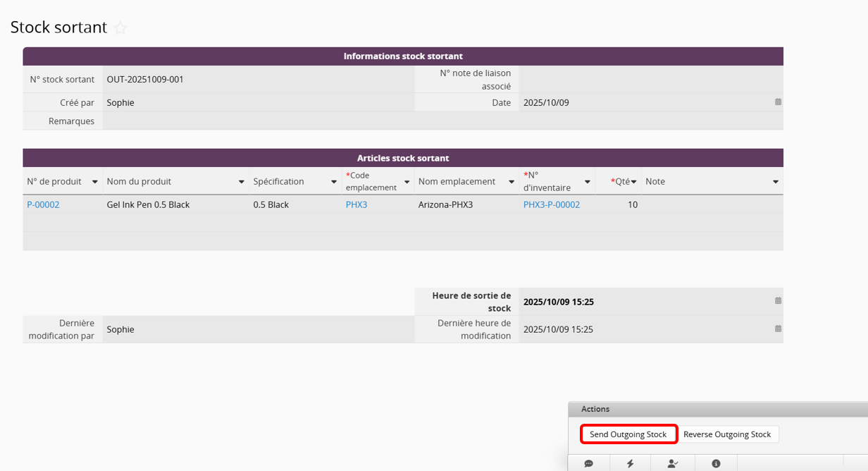This screenshot has width=868, height=471.
Task: Click the lightning bolt actions icon
Action: [631, 463]
